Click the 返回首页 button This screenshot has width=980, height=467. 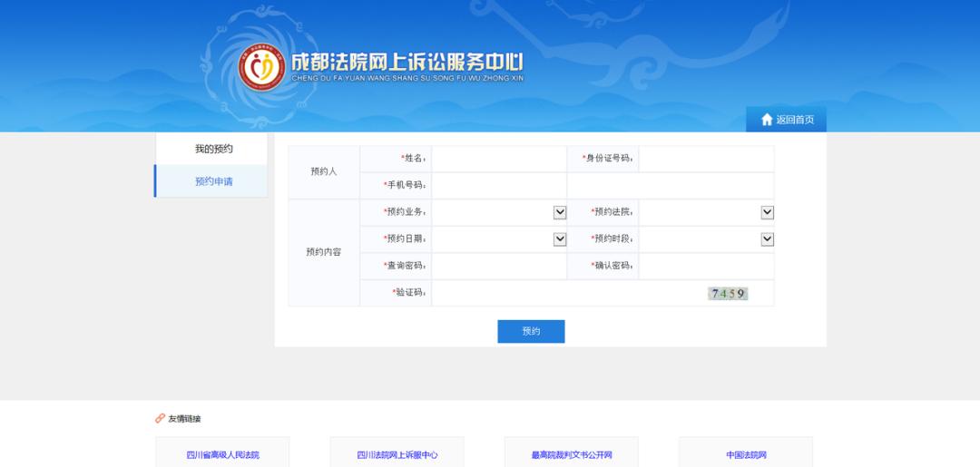tap(787, 120)
